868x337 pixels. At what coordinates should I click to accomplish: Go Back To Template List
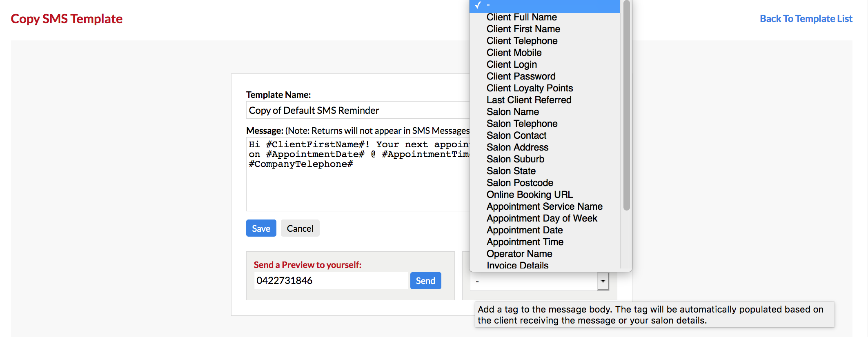[x=806, y=19]
